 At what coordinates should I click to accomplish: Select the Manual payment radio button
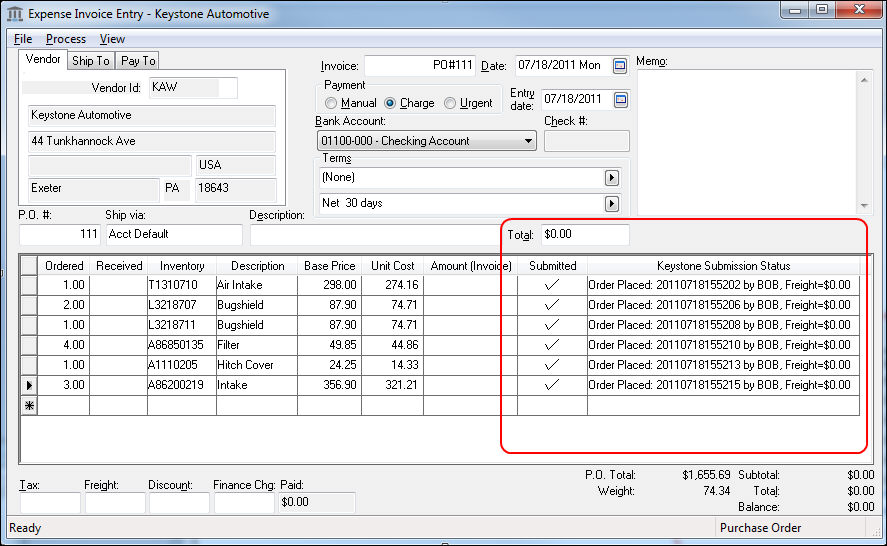point(331,103)
